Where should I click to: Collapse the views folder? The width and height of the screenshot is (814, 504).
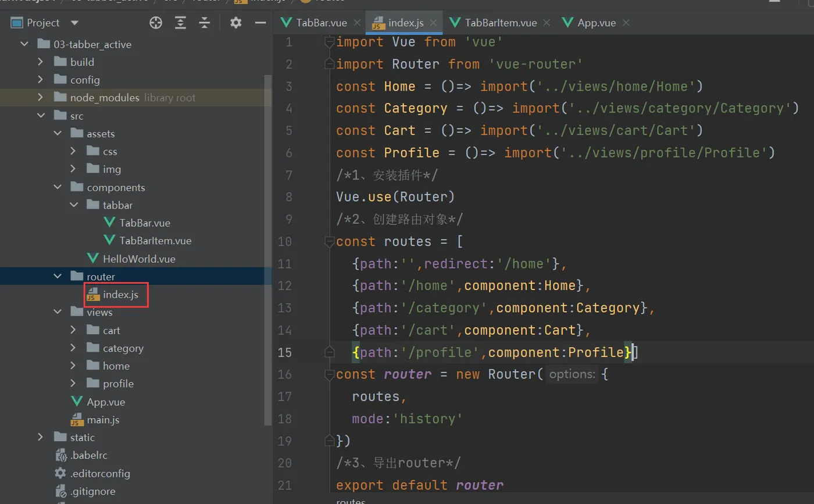(57, 312)
